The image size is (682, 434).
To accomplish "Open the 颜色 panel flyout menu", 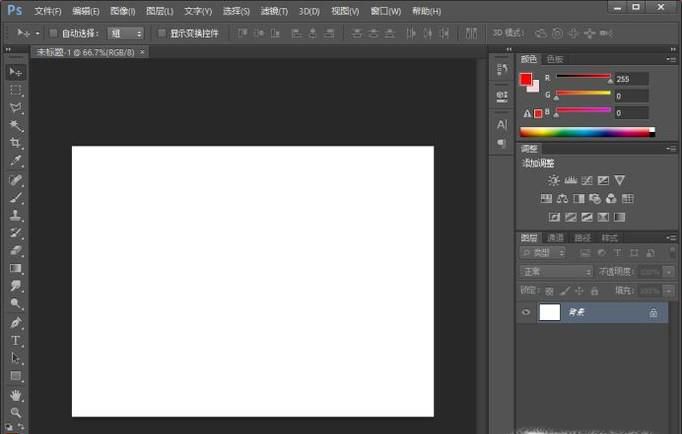I will tap(671, 59).
